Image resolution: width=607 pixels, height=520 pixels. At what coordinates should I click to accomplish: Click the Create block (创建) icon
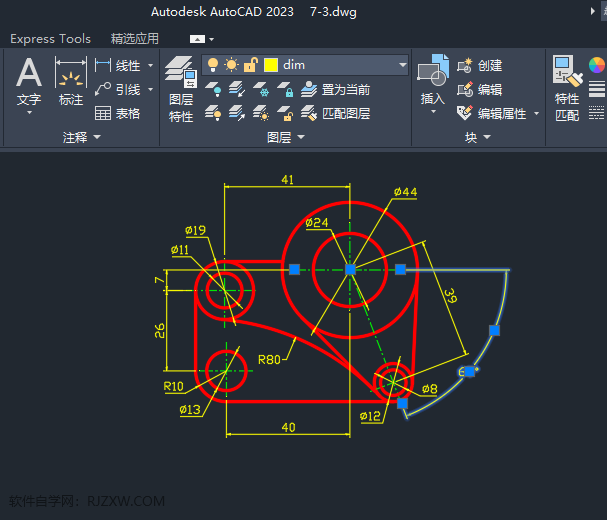coord(465,65)
